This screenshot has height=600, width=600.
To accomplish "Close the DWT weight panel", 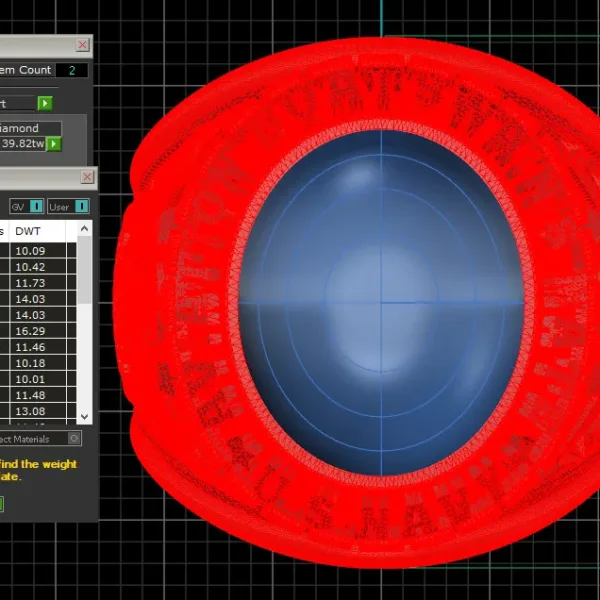I will (x=87, y=177).
